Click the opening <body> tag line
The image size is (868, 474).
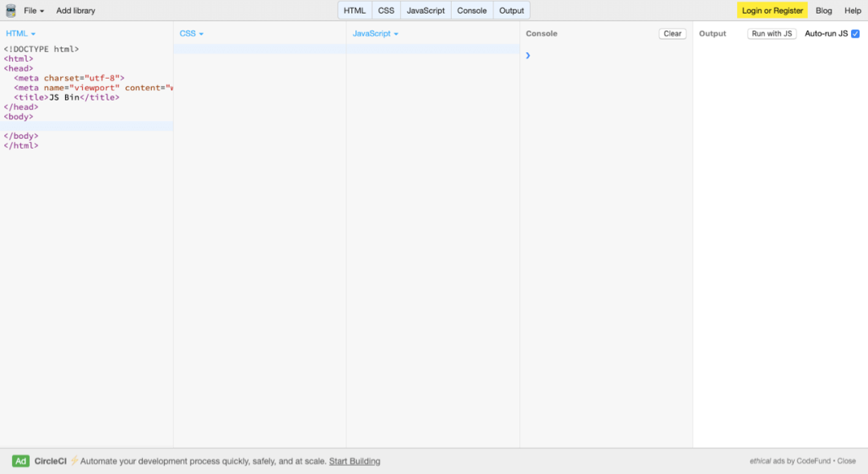click(18, 116)
